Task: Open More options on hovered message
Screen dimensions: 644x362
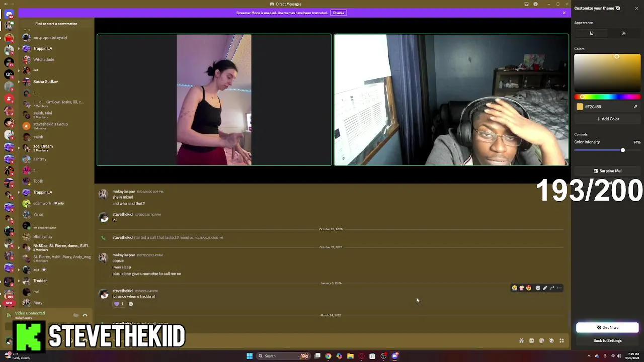Action: [x=559, y=288]
